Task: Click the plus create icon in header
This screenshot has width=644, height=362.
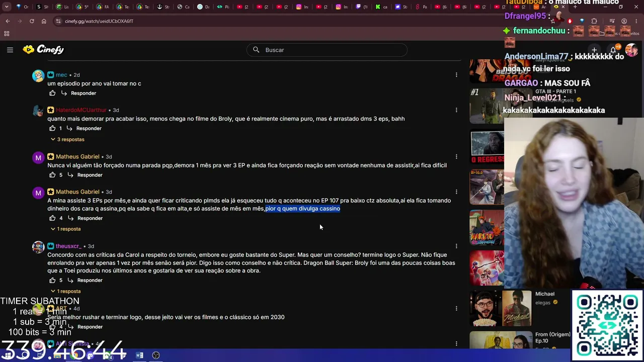Action: click(594, 50)
